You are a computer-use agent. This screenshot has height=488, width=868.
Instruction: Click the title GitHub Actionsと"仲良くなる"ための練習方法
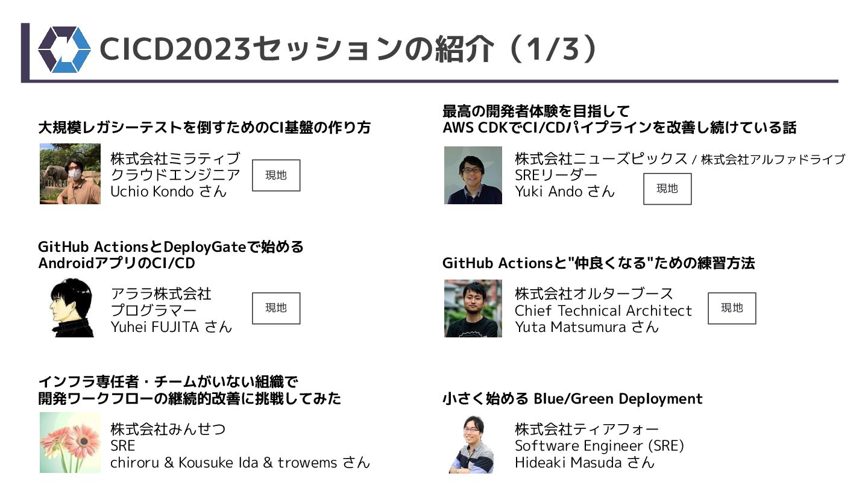pyautogui.click(x=599, y=263)
